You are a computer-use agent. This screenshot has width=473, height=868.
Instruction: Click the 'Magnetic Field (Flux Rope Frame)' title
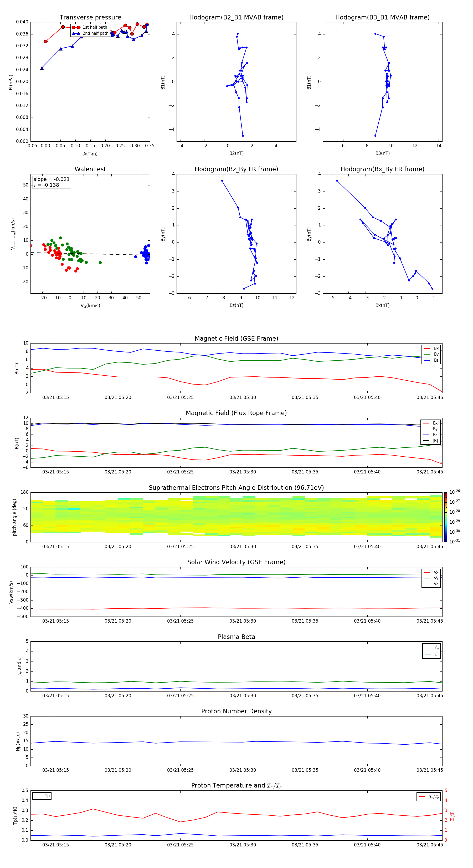236,413
